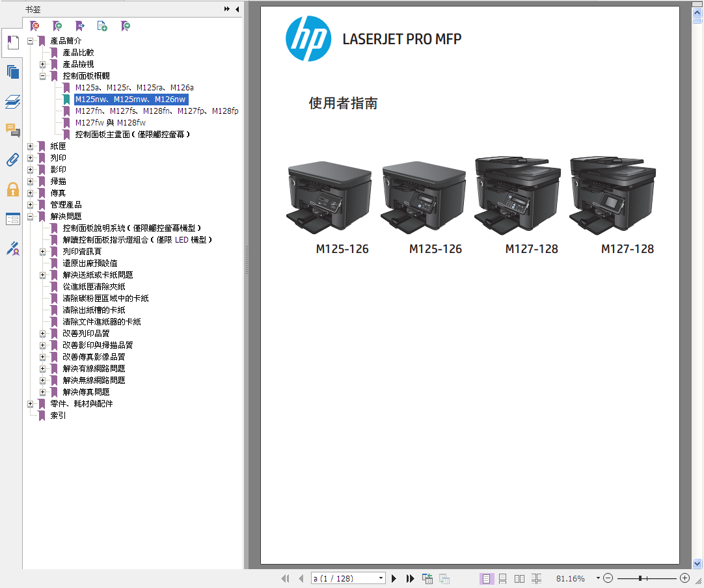The image size is (704, 588).
Task: Click the next view icon
Action: pos(444,579)
